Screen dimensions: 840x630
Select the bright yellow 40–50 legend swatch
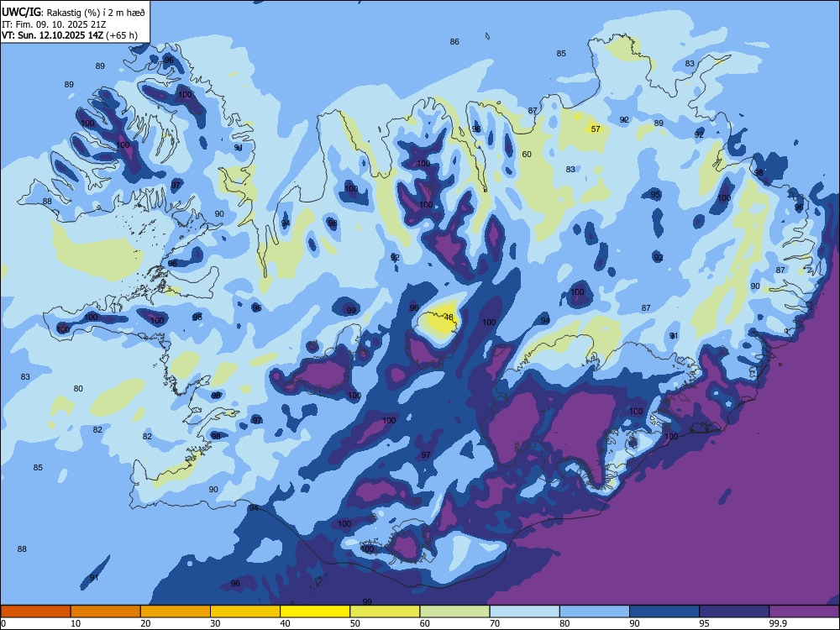(315, 612)
